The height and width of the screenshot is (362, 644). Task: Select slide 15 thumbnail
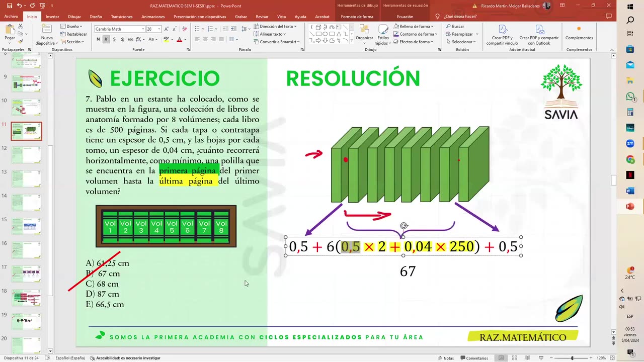tap(26, 226)
